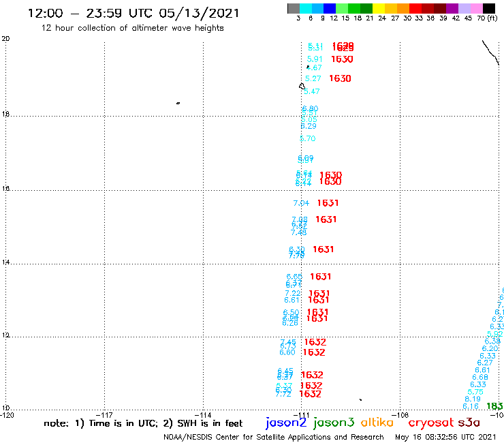504x443 pixels.
Task: Select the wave height reading 5.27
Action: [x=313, y=78]
